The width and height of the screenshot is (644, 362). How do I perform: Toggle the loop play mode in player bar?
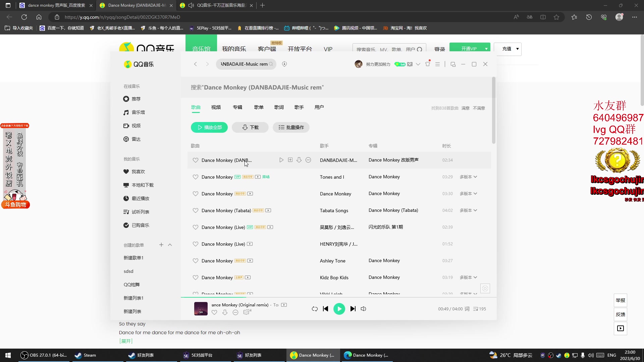315,309
